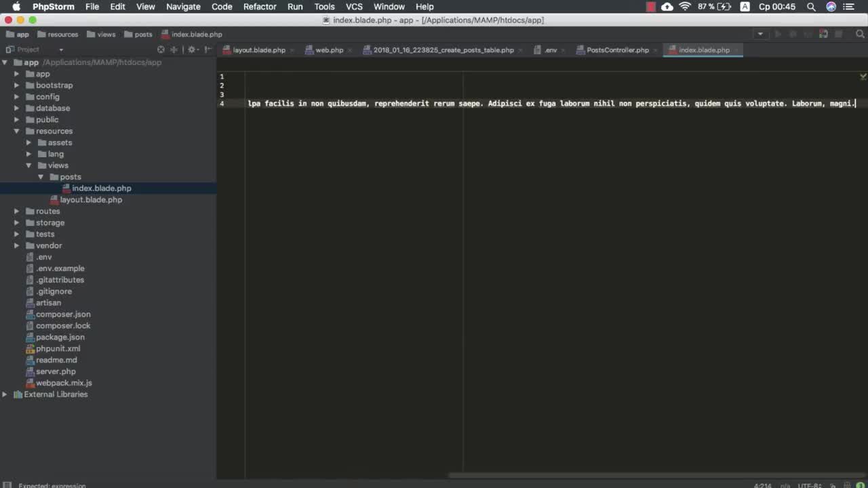Click the Debug toolbar icon
868x488 pixels.
point(792,34)
